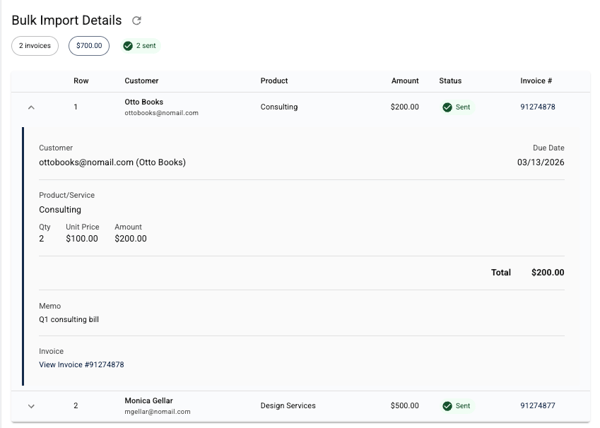Click the Row column header
The width and height of the screenshot is (600, 428).
pyautogui.click(x=81, y=81)
